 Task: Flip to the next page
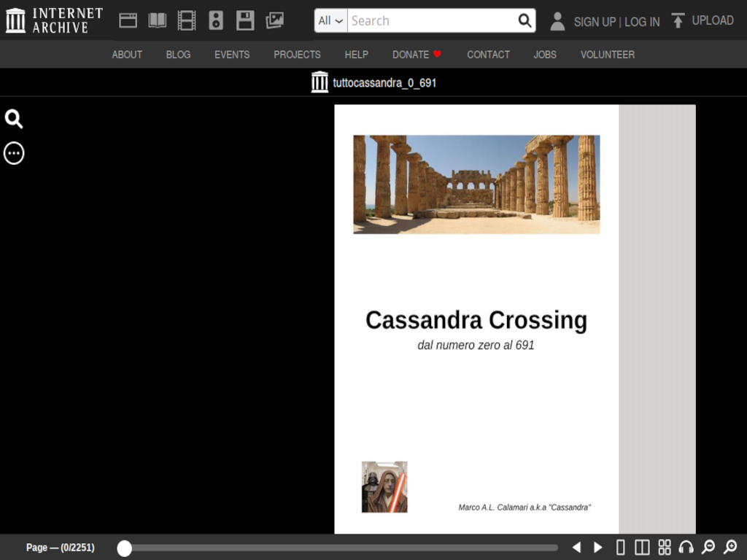tap(598, 547)
